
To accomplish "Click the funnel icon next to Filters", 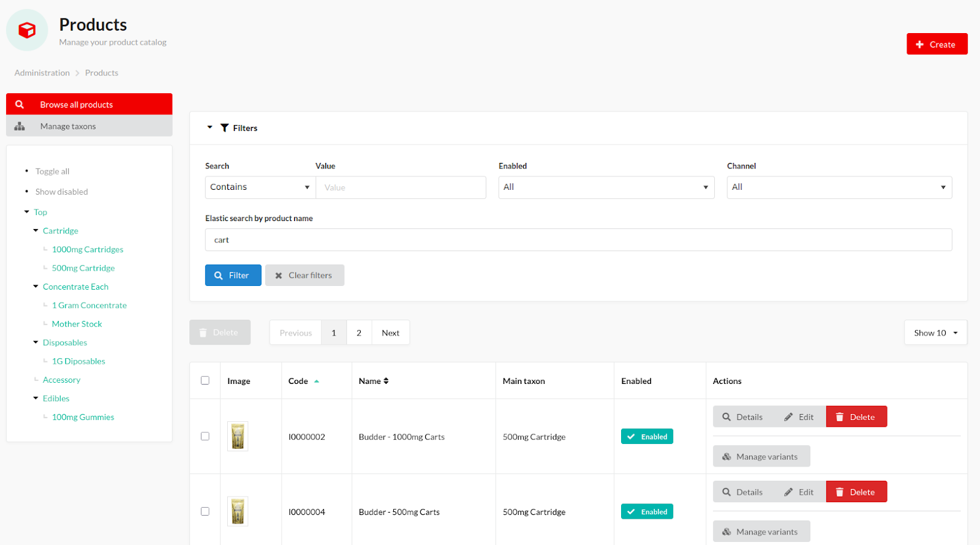I will coord(225,128).
